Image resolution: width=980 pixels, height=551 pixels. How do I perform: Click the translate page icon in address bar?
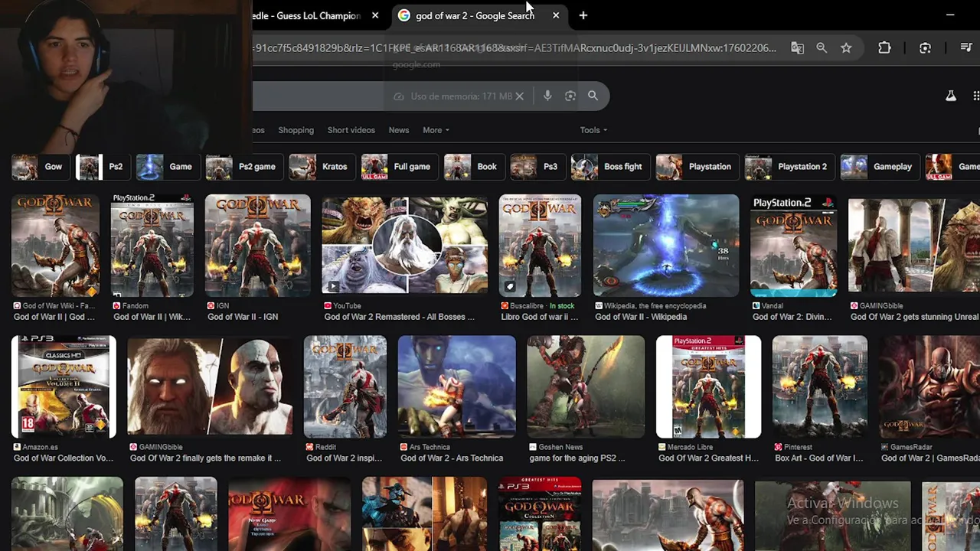pyautogui.click(x=797, y=47)
